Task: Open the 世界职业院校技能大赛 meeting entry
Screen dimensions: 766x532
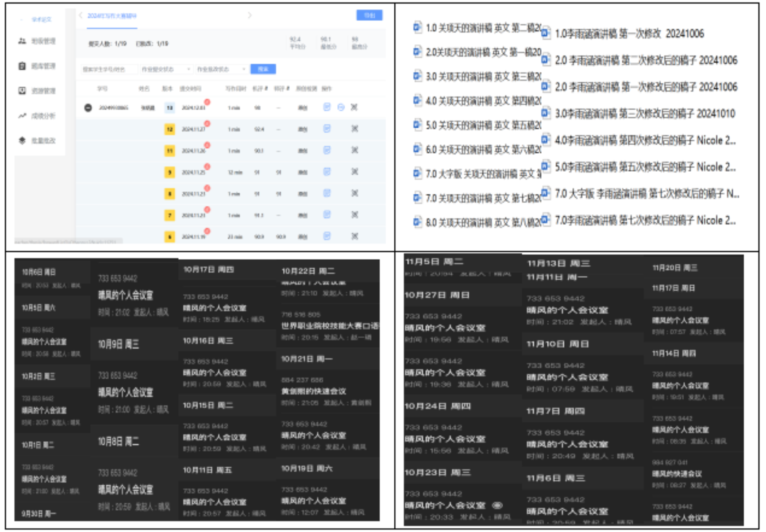Action: (329, 326)
